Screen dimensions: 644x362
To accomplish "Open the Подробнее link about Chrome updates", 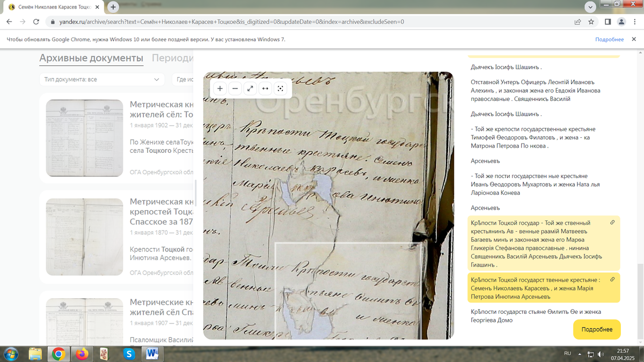I will click(609, 39).
